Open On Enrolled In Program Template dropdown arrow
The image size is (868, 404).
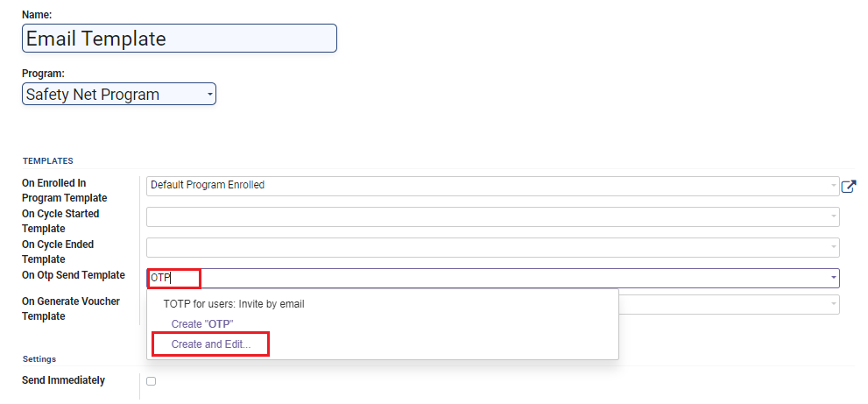(834, 186)
